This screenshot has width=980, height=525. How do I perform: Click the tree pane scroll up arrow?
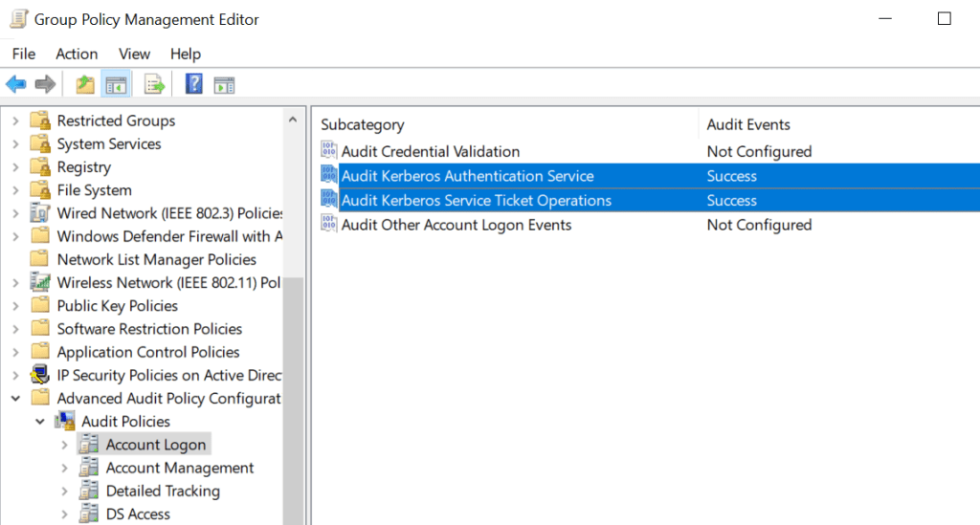coord(293,120)
